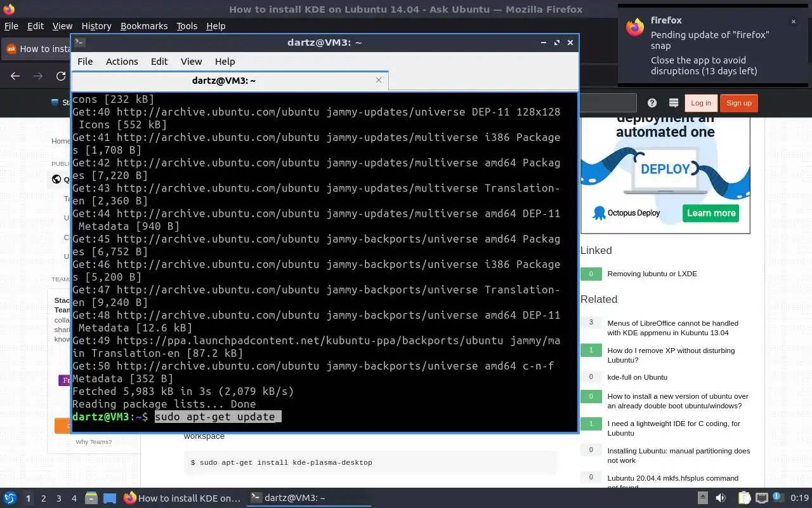The image size is (812, 508).
Task: Switch to workspace 3 in the pager
Action: (59, 498)
